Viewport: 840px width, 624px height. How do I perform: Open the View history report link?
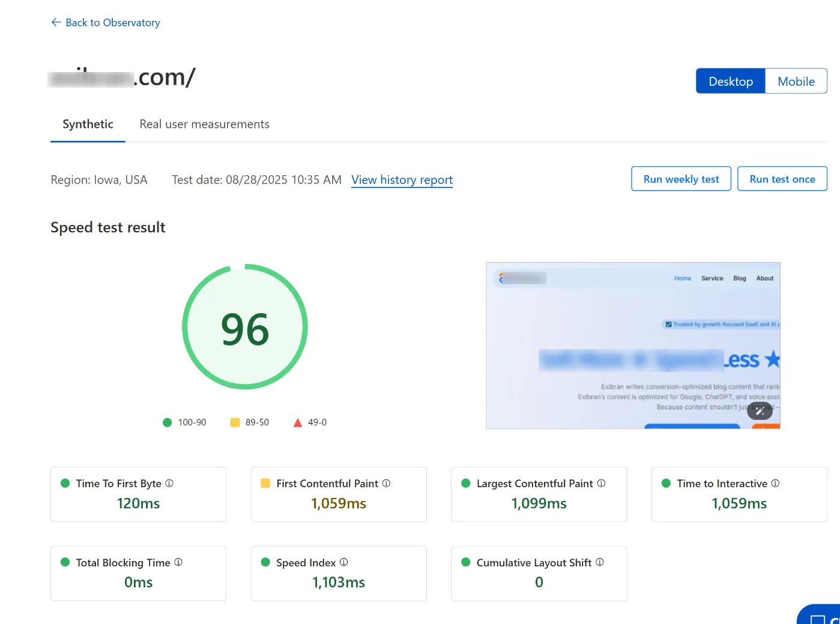click(402, 180)
